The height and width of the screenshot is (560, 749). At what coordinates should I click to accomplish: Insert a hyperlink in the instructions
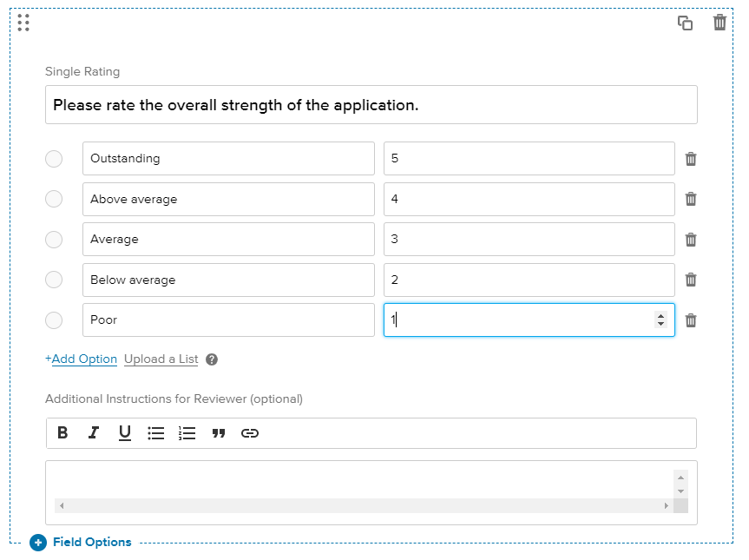pos(250,433)
